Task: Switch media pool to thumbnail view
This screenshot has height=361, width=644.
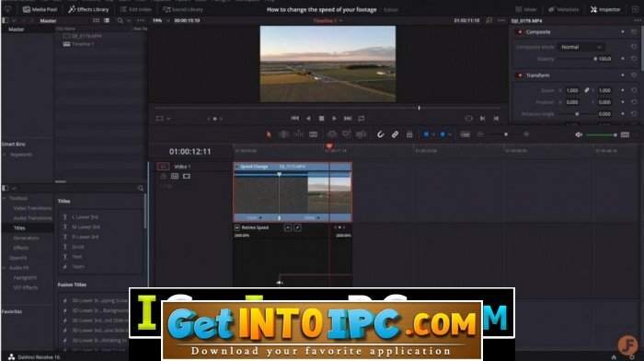Action: coord(96,20)
